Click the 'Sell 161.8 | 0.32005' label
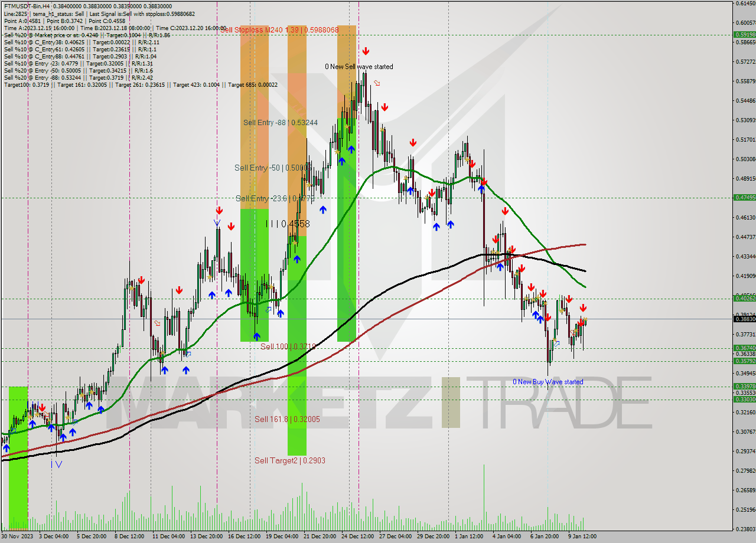756x543 pixels. pyautogui.click(x=287, y=419)
